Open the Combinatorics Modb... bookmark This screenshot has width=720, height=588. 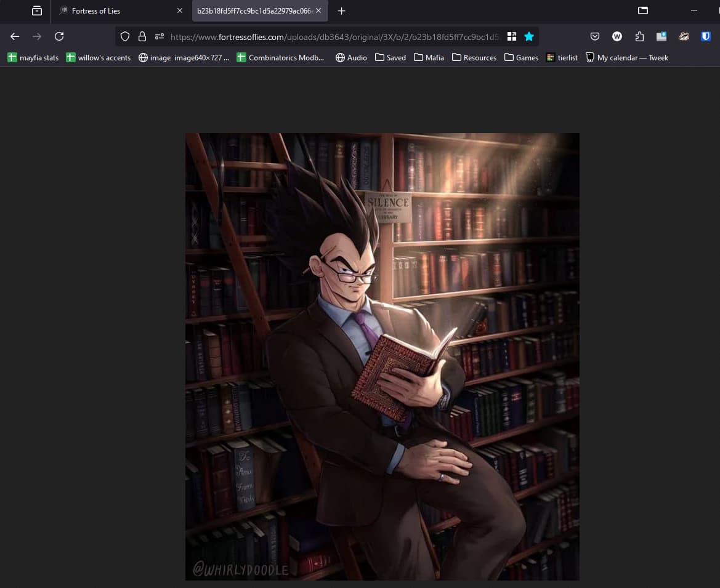coord(280,57)
